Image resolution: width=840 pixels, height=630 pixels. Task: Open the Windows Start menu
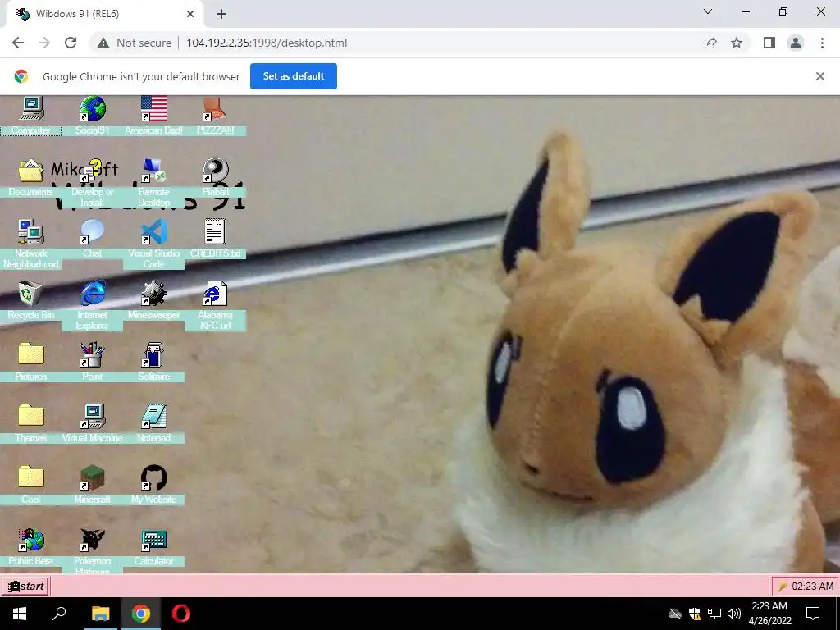click(x=20, y=614)
